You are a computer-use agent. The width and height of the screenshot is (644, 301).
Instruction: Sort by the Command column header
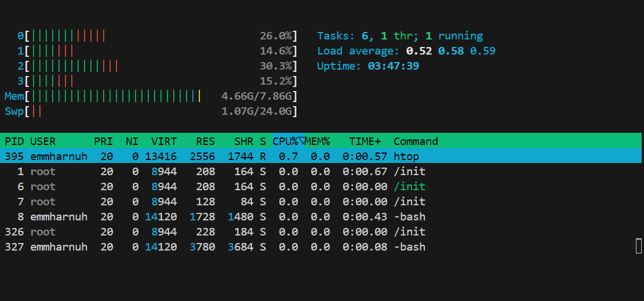point(416,141)
